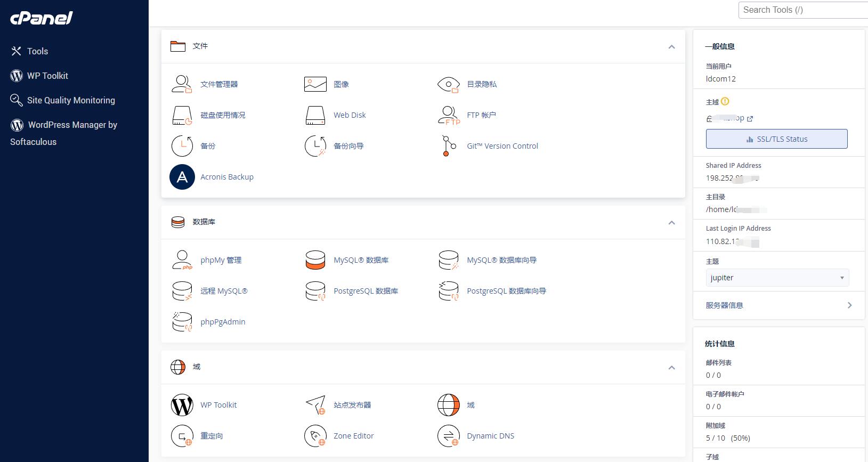Open the 站点发布器 site publisher icon
This screenshot has width=868, height=462.
tap(315, 405)
